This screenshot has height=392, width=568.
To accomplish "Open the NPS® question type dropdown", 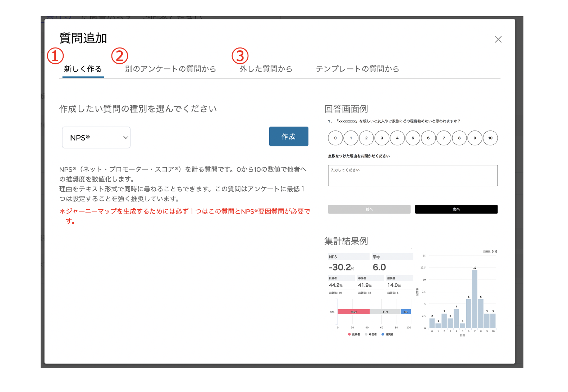I will point(96,138).
